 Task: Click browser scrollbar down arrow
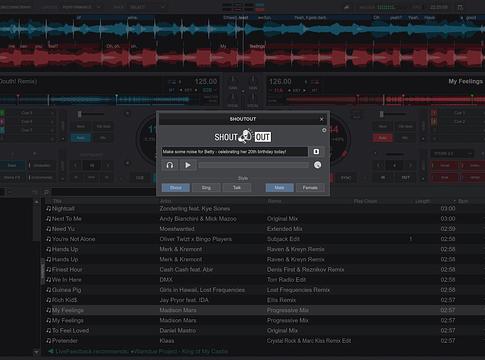[x=36, y=352]
